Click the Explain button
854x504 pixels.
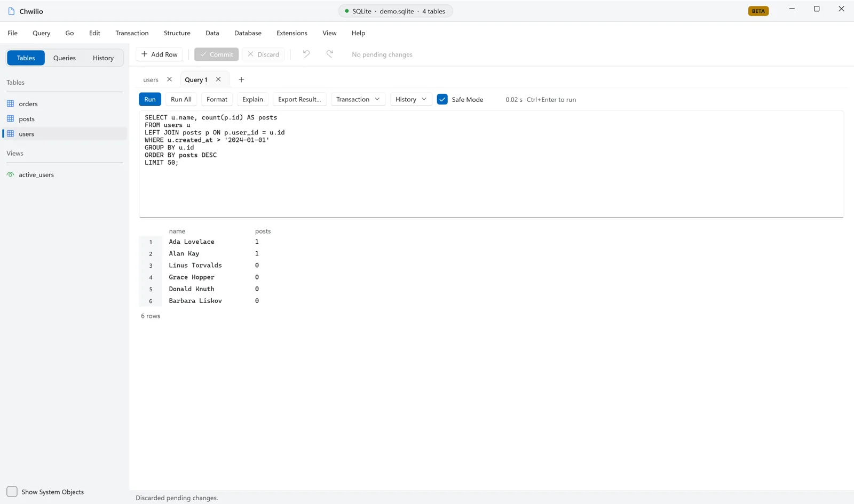pos(252,99)
